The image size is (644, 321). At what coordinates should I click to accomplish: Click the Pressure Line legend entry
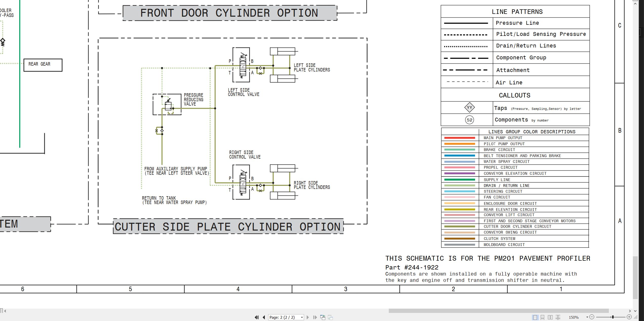pyautogui.click(x=517, y=23)
